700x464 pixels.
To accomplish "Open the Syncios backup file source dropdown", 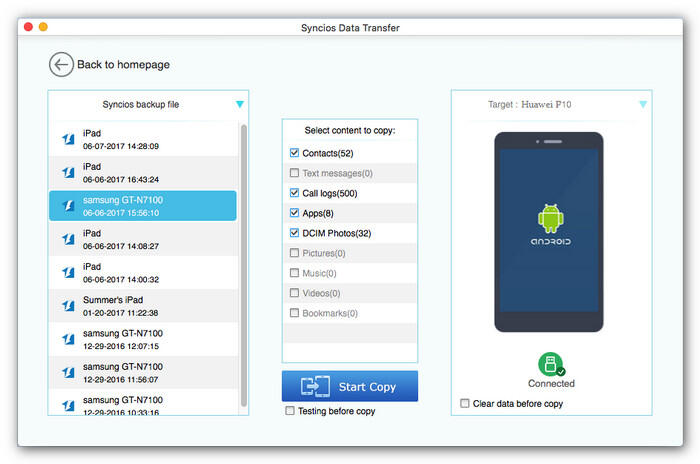I will point(240,105).
